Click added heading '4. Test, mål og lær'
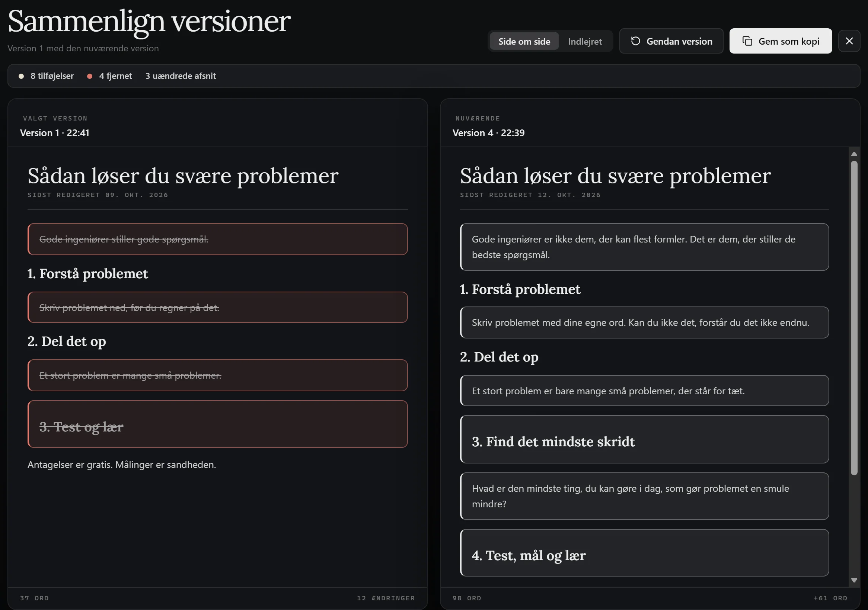Image resolution: width=868 pixels, height=610 pixels. (644, 553)
